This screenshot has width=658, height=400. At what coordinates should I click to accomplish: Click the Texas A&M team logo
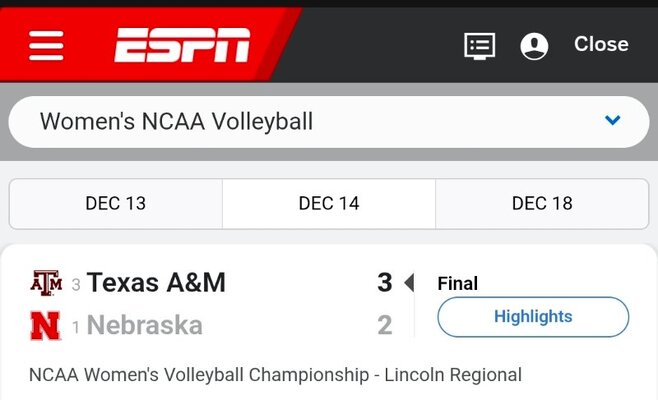[x=46, y=283]
